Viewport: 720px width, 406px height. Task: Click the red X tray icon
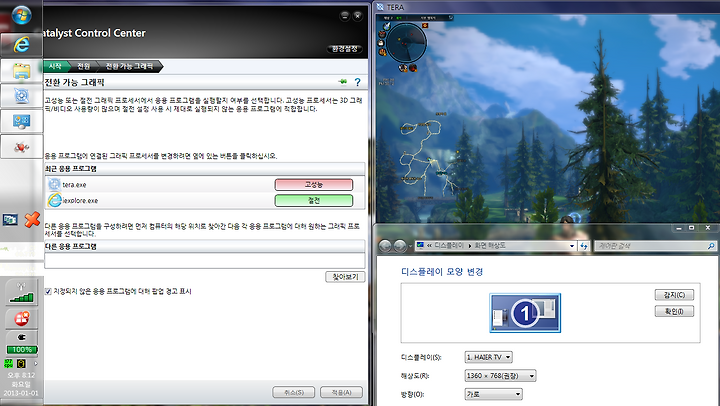click(32, 220)
